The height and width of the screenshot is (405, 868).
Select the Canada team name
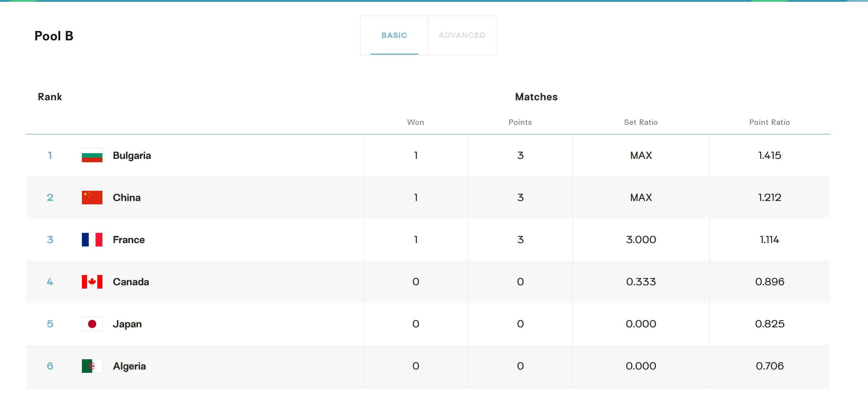(131, 282)
